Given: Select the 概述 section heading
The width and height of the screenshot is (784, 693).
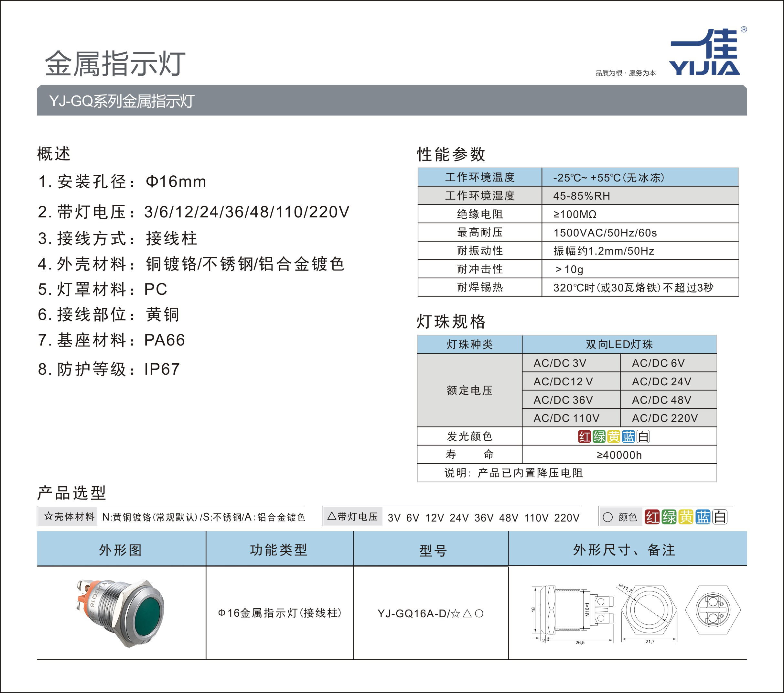Looking at the screenshot, I should pyautogui.click(x=54, y=154).
